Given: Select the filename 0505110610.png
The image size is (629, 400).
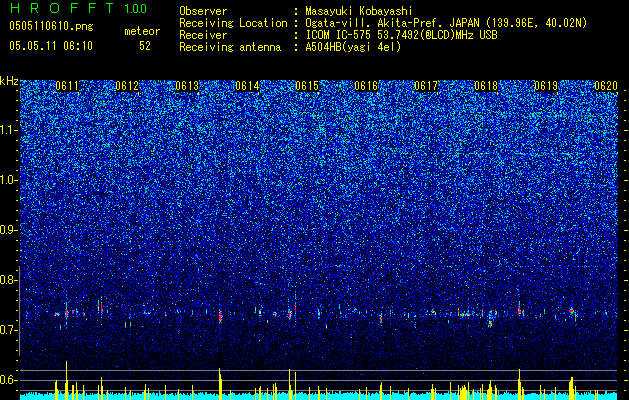Looking at the screenshot, I should click(x=51, y=26).
